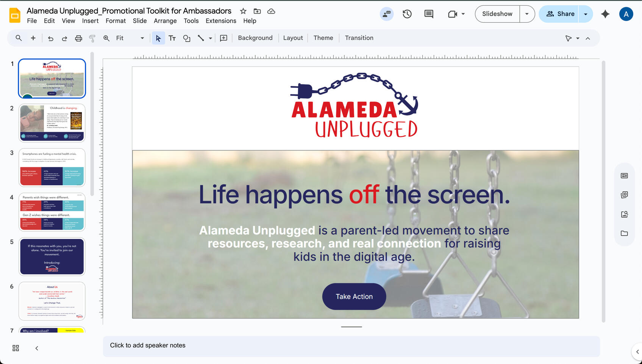This screenshot has height=364, width=642.
Task: Print the presentation
Action: click(78, 38)
